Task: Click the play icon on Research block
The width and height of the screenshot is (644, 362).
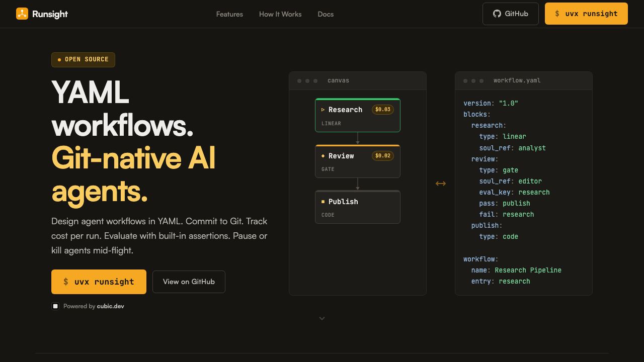Action: click(x=323, y=110)
